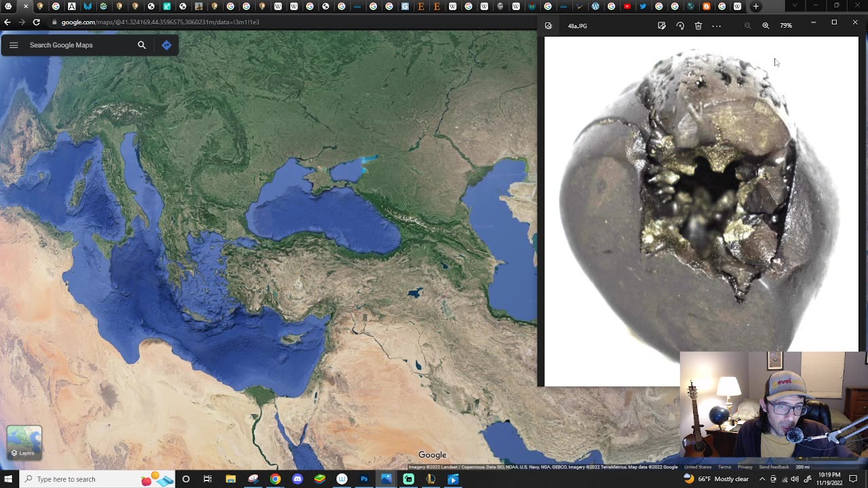Screen dimensions: 868x488
Task: Click the 48a.JPG file name in Photos
Action: [x=578, y=26]
